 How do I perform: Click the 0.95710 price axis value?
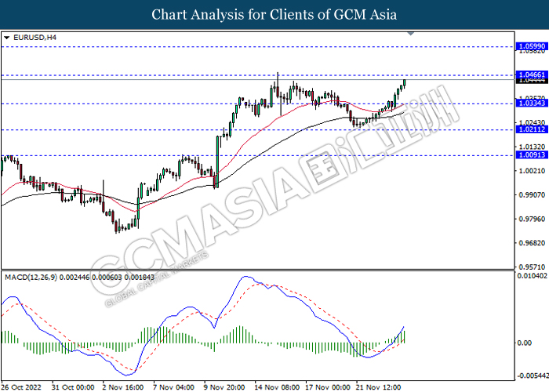pos(533,267)
